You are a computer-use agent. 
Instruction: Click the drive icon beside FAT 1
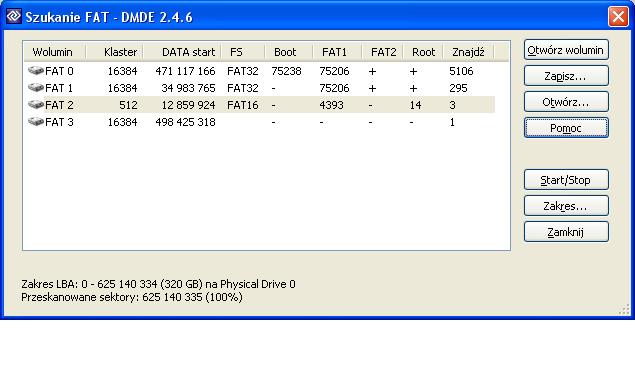pos(36,88)
